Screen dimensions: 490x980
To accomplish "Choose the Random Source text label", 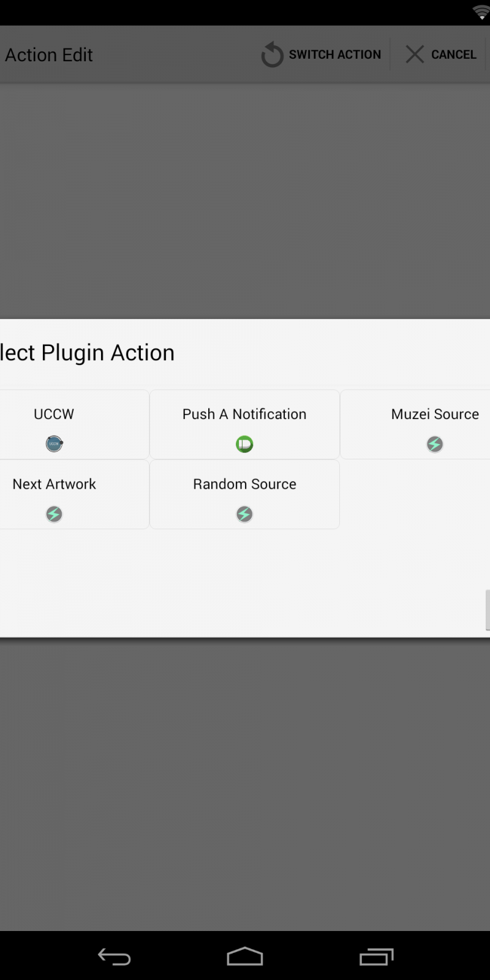I will (x=244, y=484).
